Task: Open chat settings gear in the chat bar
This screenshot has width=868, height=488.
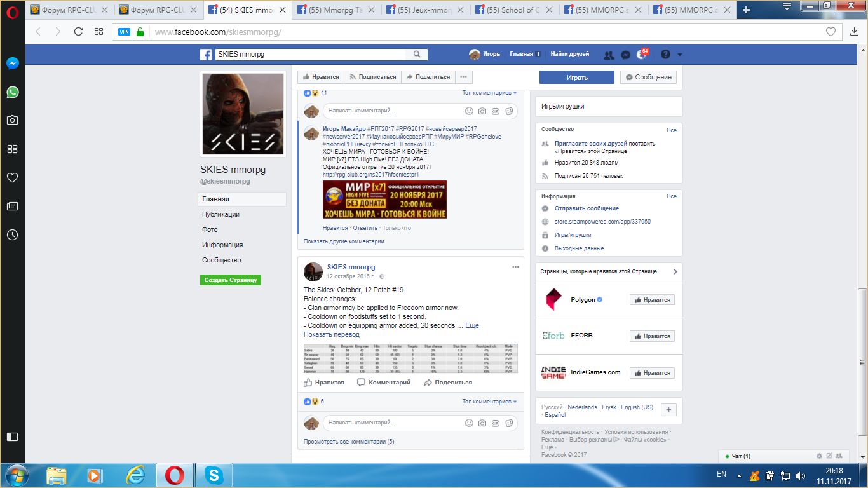Action: pyautogui.click(x=819, y=456)
